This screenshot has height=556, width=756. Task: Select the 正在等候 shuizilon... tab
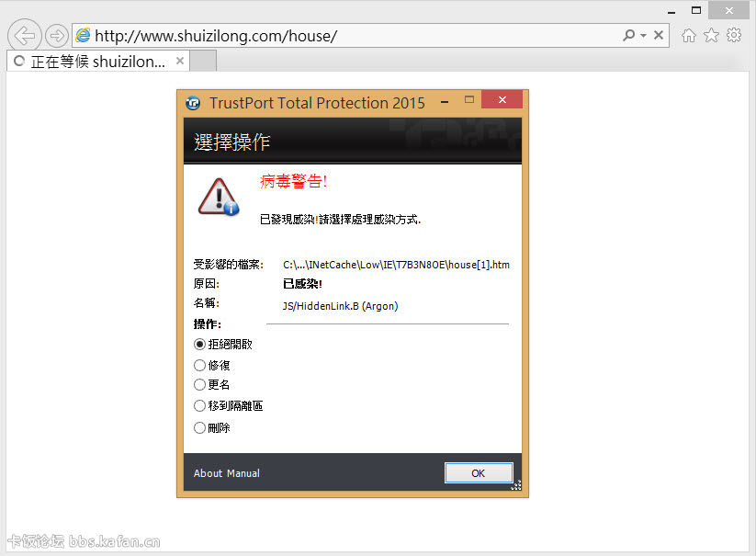pos(98,62)
